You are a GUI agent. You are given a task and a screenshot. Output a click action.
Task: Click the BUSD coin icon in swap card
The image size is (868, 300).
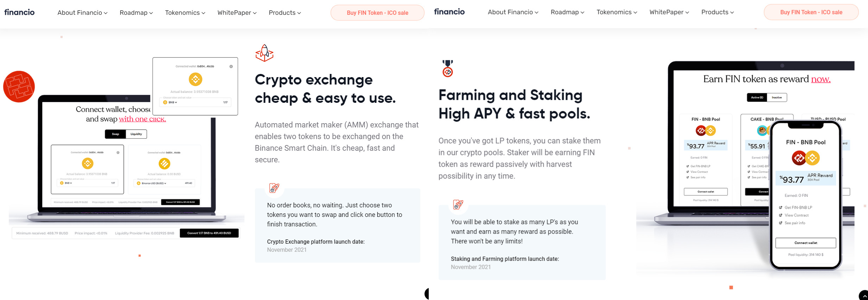pyautogui.click(x=164, y=163)
